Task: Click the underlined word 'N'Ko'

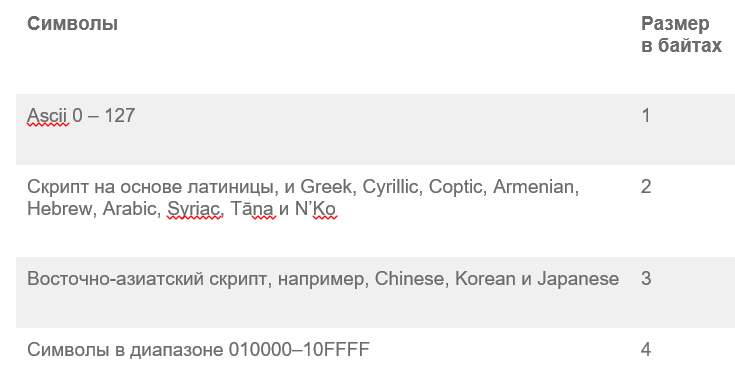Action: coord(315,209)
